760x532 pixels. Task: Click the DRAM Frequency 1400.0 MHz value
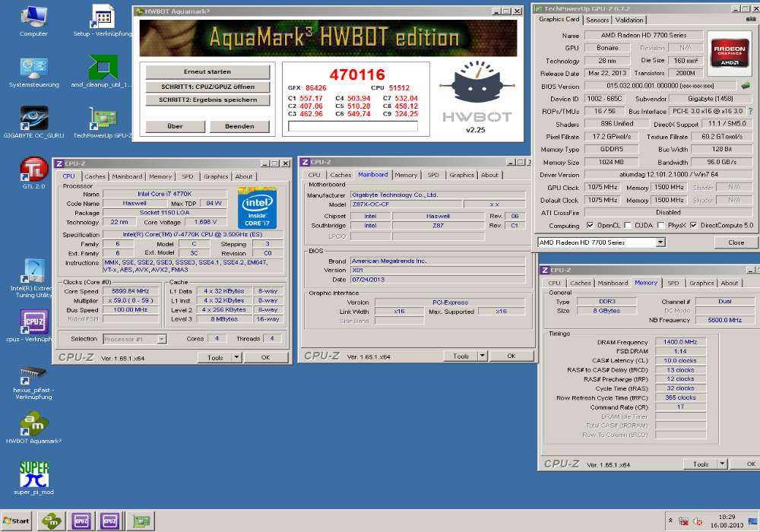click(x=680, y=342)
